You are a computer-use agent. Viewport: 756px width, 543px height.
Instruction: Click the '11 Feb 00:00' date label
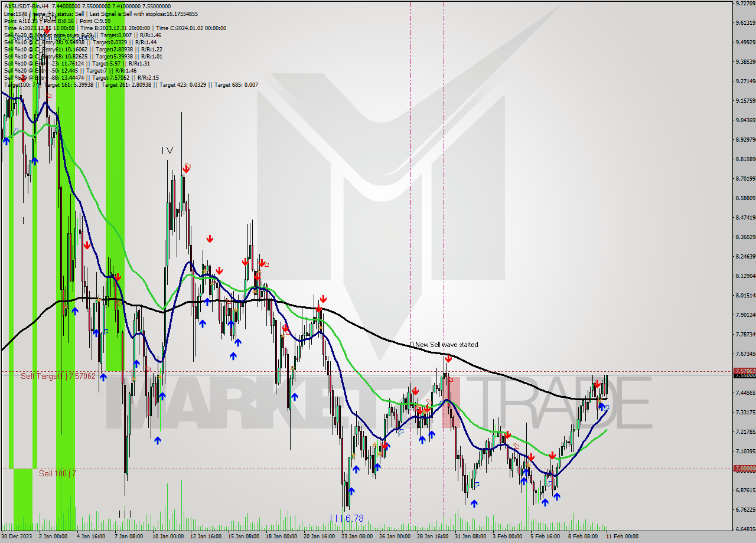[622, 537]
